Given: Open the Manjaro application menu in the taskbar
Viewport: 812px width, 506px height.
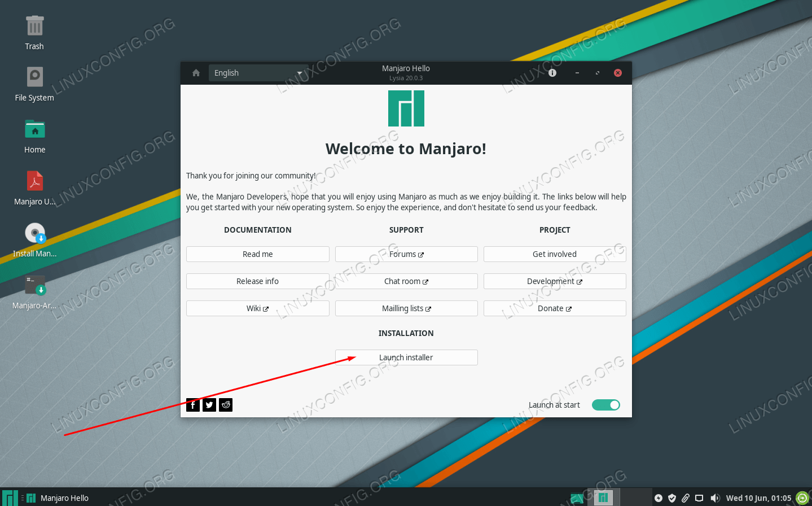Looking at the screenshot, I should tap(10, 498).
